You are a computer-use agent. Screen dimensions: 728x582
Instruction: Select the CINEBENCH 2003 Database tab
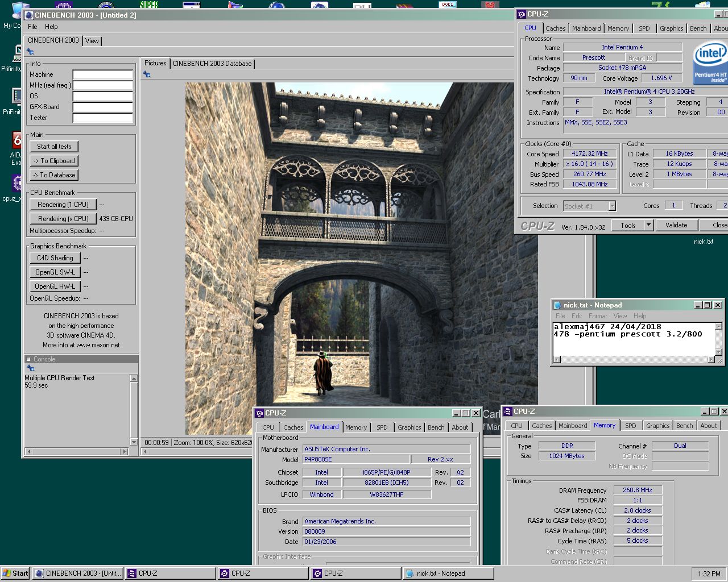[212, 64]
